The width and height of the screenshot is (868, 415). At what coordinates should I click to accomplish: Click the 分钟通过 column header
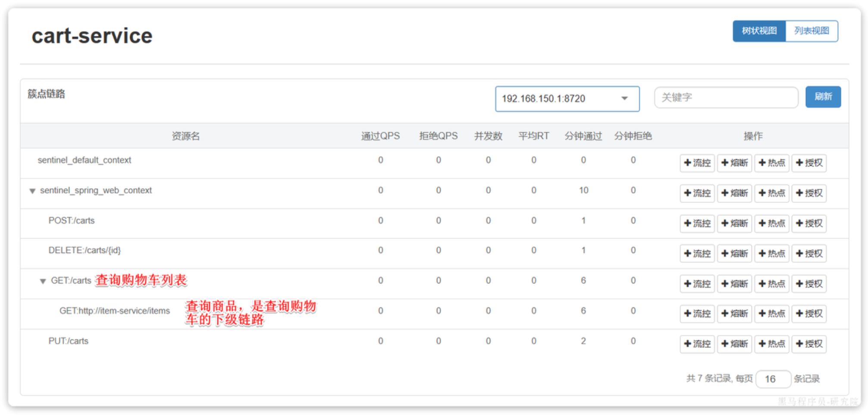click(x=583, y=136)
